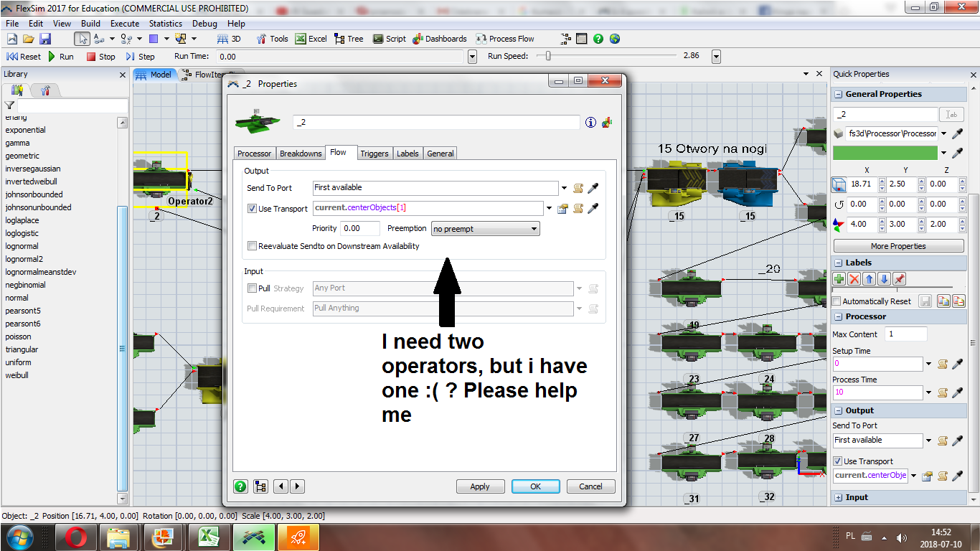Screen dimensions: 980x551
Task: Open the Preemption dropdown
Action: point(485,229)
